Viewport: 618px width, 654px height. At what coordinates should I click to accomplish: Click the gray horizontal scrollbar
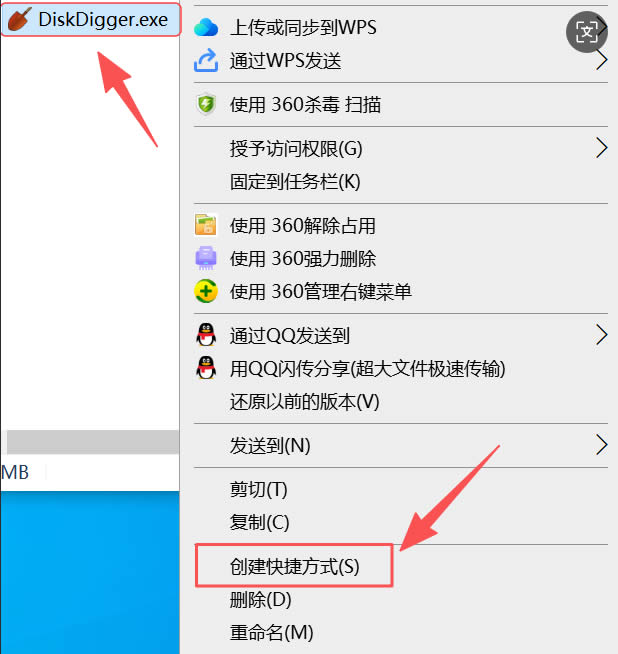pos(93,442)
